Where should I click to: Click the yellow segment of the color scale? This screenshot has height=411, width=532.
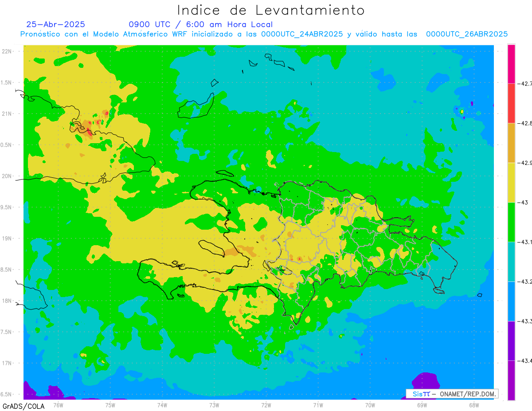[511, 182]
